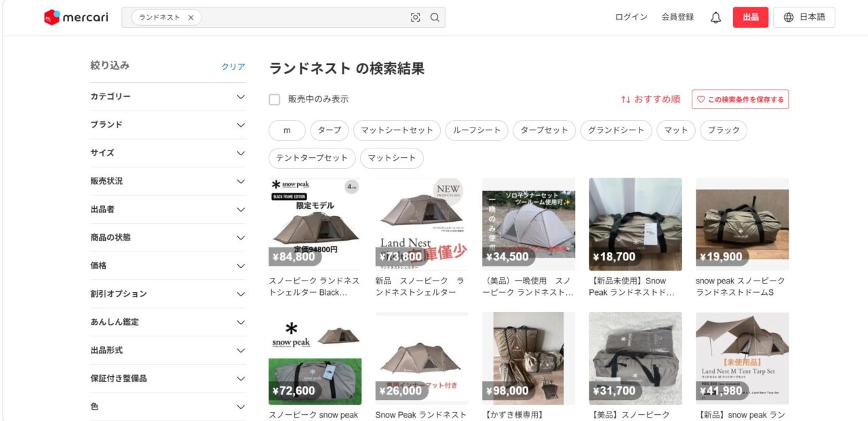Screen dimensions: 868x421
Task: Click クリア to reset filters
Action: [x=233, y=66]
